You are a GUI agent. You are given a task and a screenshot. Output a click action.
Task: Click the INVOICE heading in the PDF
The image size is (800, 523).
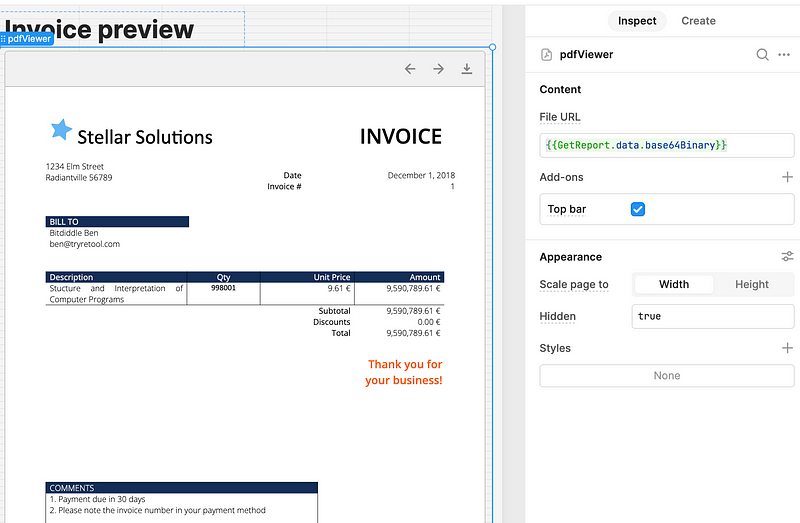point(401,136)
